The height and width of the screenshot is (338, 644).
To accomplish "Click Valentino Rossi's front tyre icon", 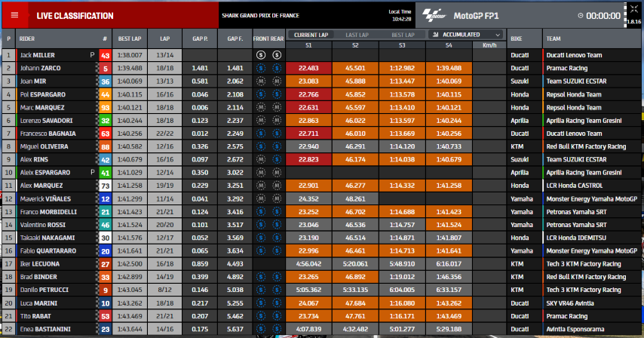I will coord(261,225).
